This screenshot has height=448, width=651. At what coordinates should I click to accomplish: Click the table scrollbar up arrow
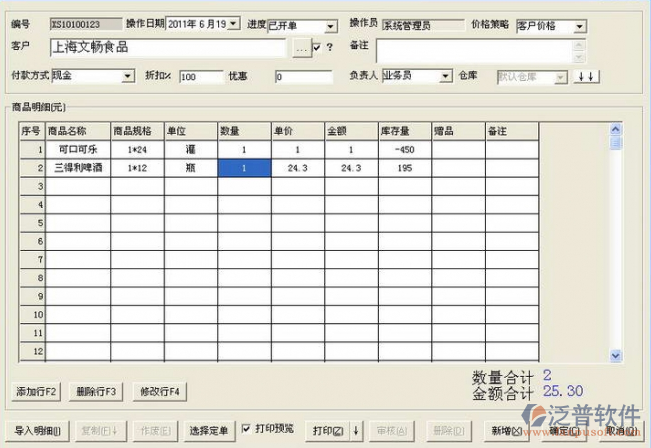tap(617, 129)
